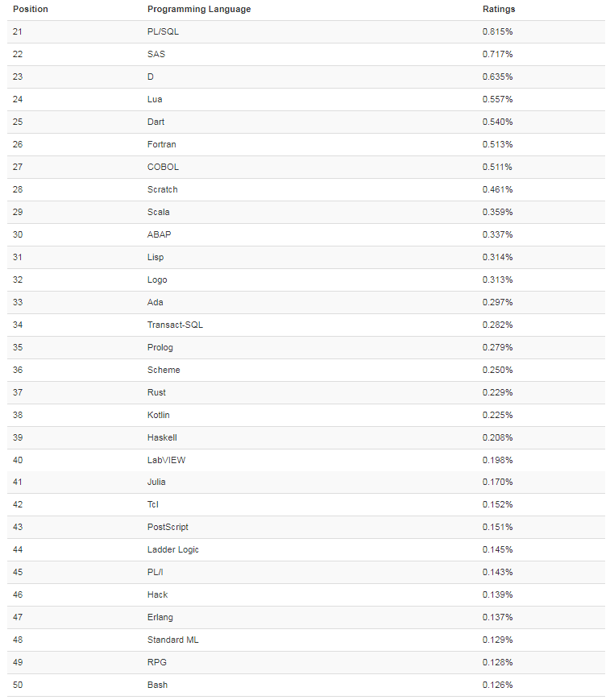Select the Ladder Logic entry
Image resolution: width=610 pixels, height=700 pixels.
[172, 549]
